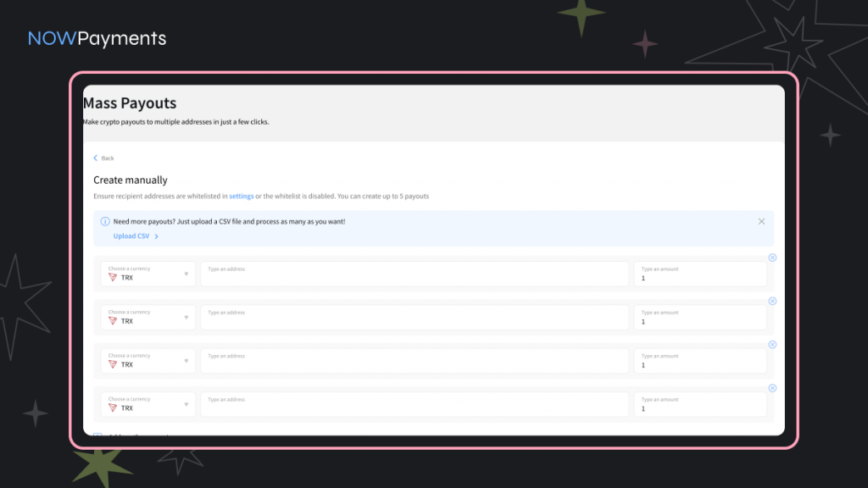Viewport: 868px width, 488px height.
Task: Delete the third payout row
Action: click(772, 345)
